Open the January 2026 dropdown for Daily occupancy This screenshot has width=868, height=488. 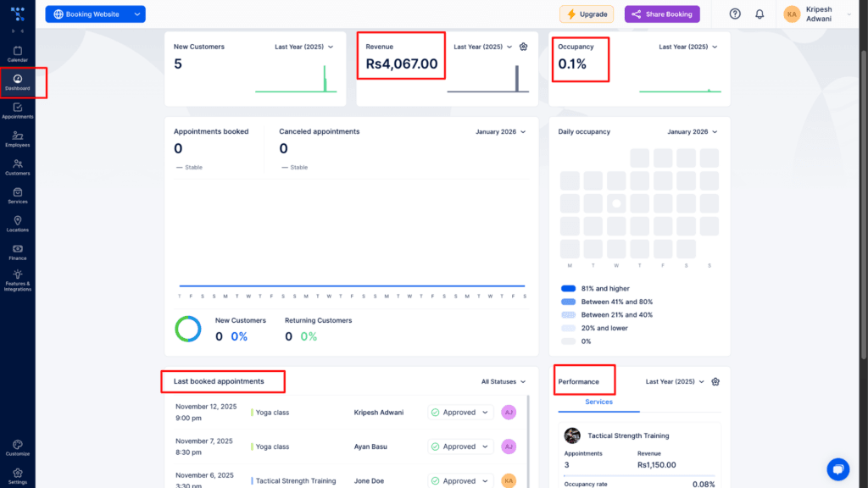tap(691, 132)
